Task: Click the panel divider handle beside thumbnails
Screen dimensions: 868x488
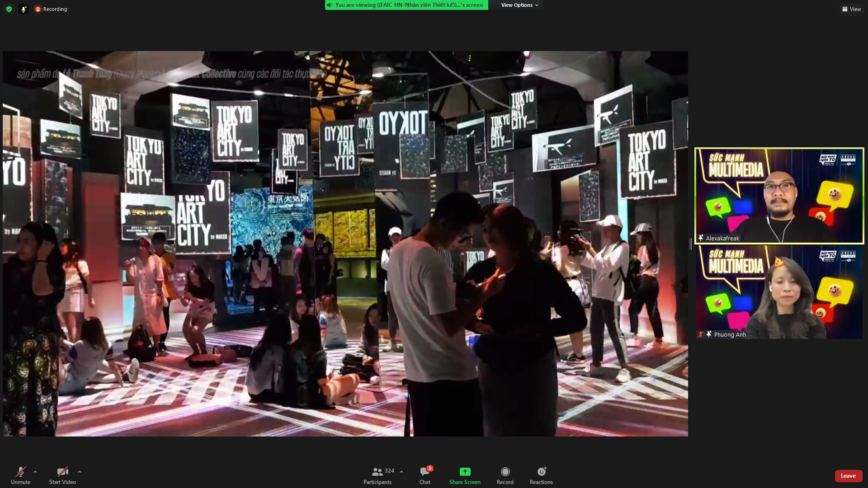Action: click(691, 244)
